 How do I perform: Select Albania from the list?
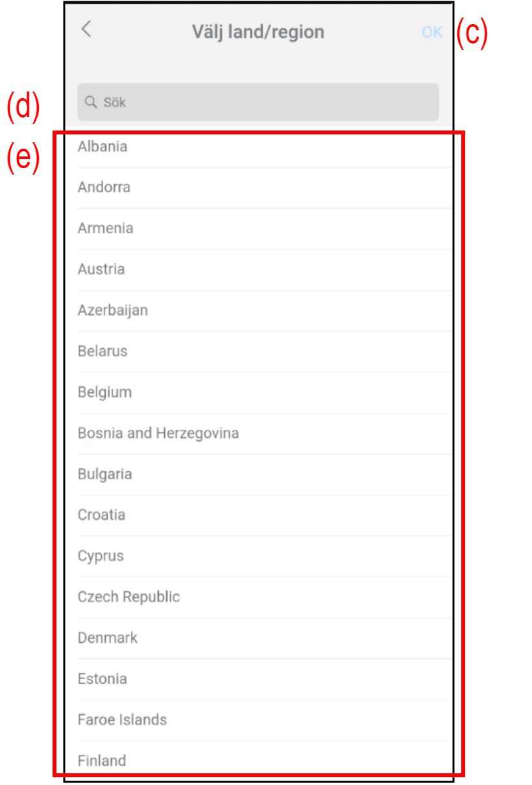tap(103, 147)
